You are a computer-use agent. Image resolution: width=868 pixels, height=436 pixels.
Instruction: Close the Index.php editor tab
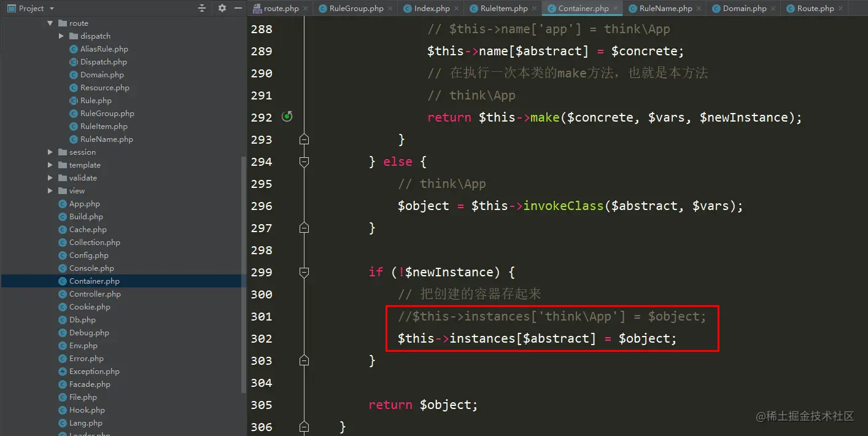point(457,9)
